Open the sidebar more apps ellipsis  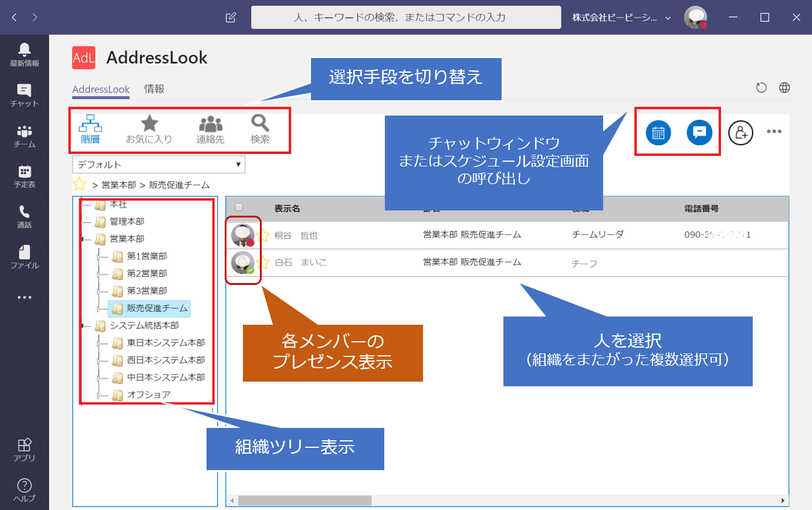[25, 297]
